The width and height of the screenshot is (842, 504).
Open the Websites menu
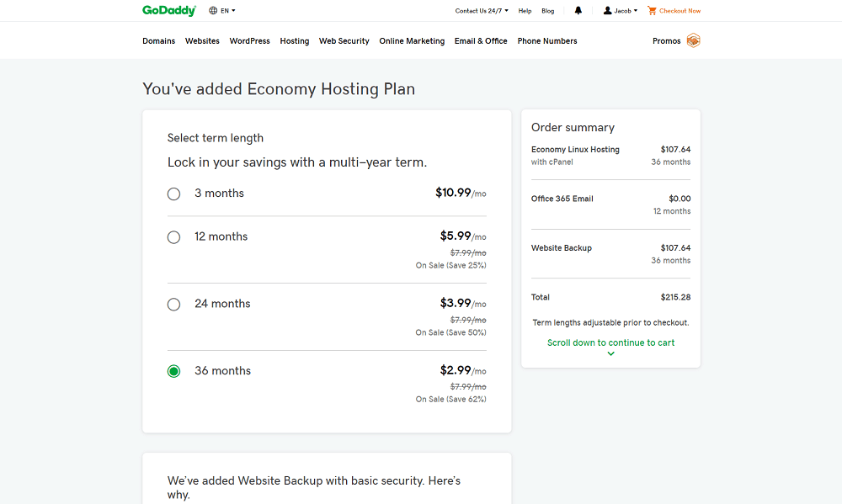pos(202,40)
